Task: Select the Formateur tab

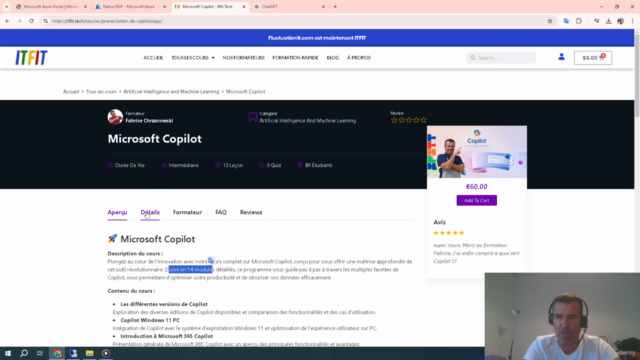Action: [x=187, y=212]
